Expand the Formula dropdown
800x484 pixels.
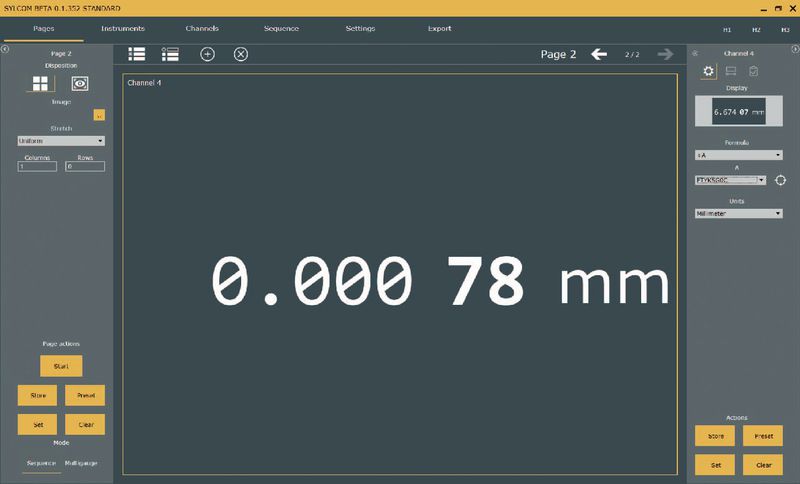click(738, 155)
